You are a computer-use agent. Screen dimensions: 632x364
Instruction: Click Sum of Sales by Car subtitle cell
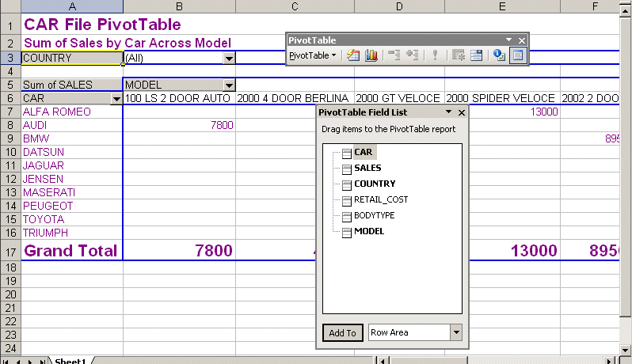coord(128,43)
